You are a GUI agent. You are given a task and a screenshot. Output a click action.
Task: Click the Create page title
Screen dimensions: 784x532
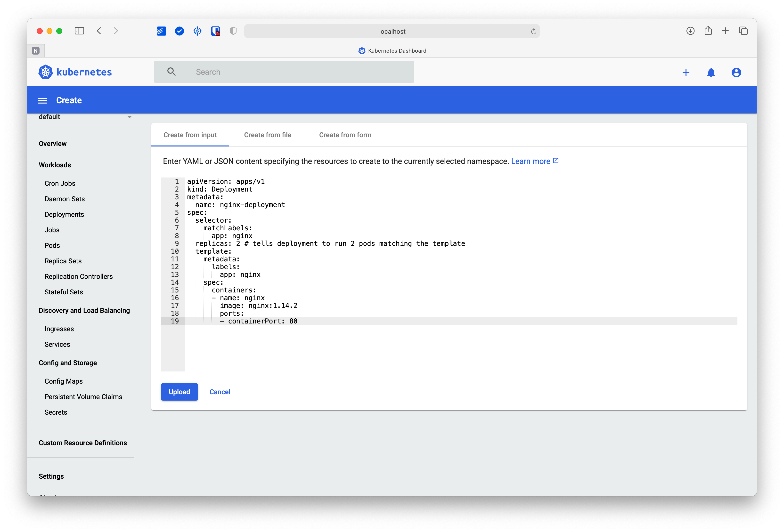[69, 100]
